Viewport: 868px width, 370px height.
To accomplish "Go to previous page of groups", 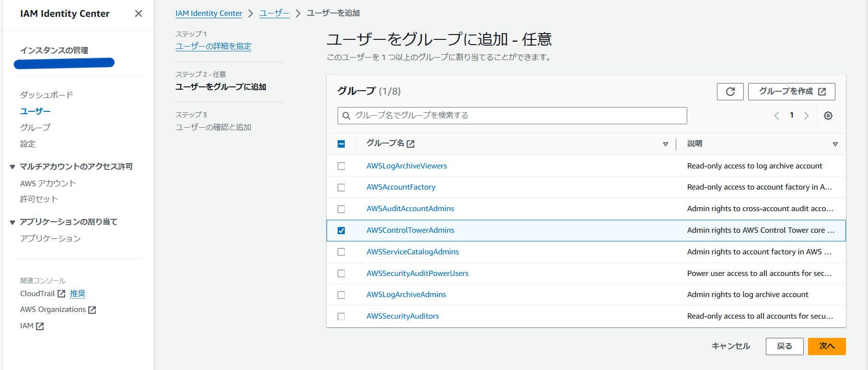I will [776, 116].
